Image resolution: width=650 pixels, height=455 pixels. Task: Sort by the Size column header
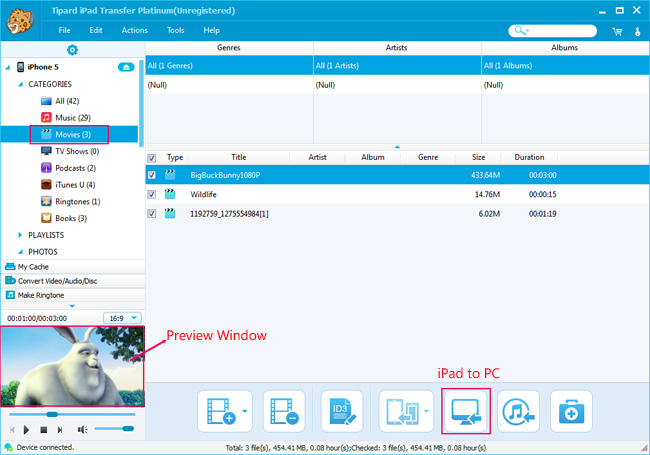478,157
